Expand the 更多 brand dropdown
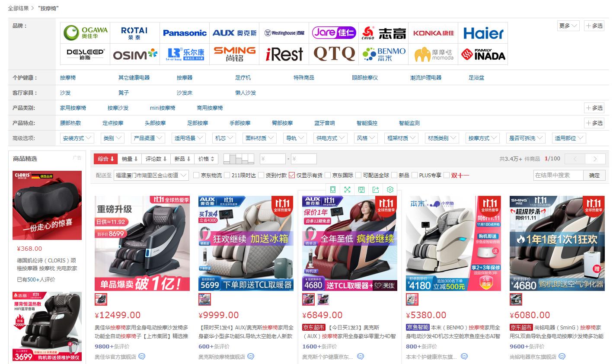Image resolution: width=613 pixels, height=364 pixels. [x=568, y=26]
